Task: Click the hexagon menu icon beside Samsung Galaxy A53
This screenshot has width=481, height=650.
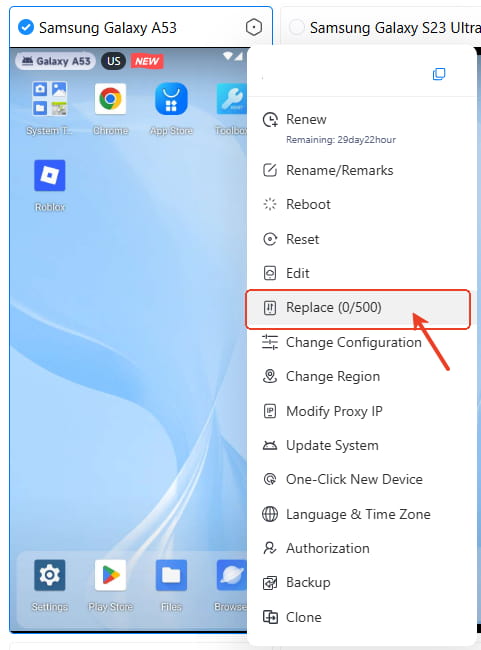Action: coord(254,28)
